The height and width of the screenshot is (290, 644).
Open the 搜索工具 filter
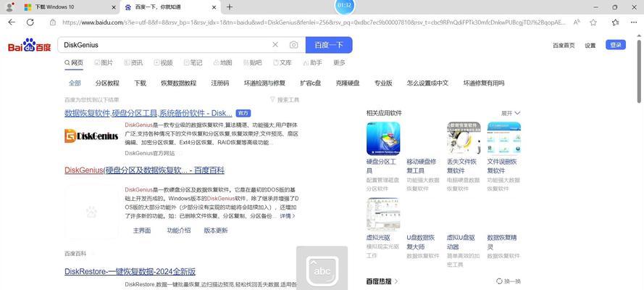point(285,100)
